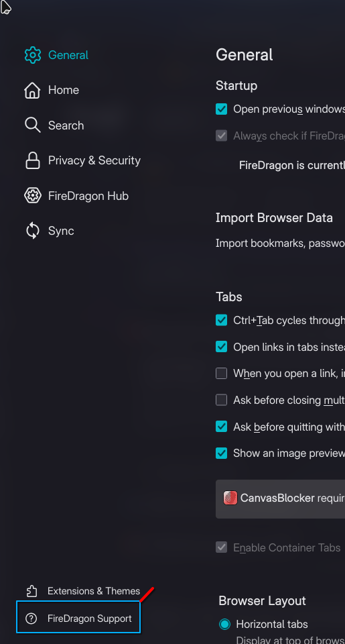The width and height of the screenshot is (345, 644).
Task: Click the CanvasBlocker fingerprint icon
Action: (230, 498)
